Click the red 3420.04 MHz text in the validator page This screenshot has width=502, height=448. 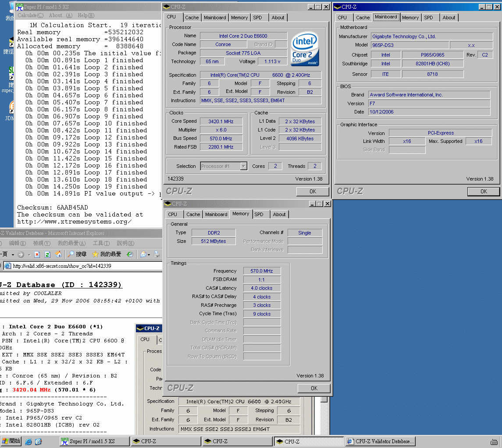(x=32, y=390)
